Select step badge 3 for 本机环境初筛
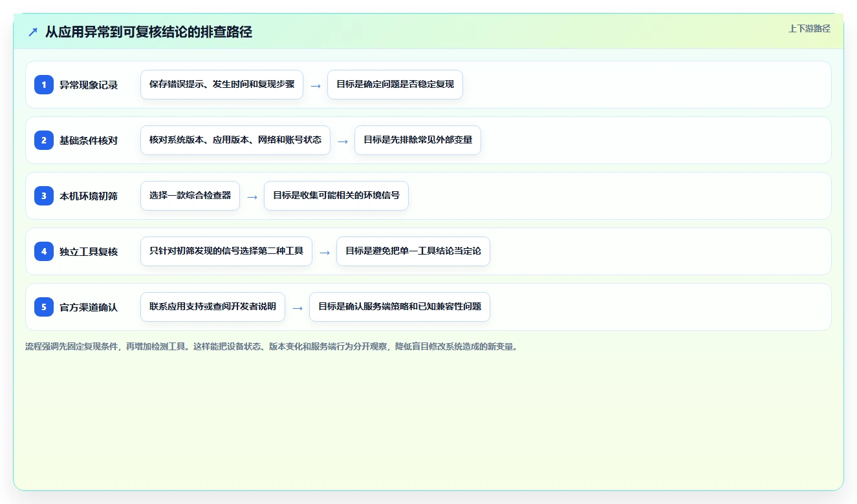Screen dimensions: 857x504 pos(44,196)
